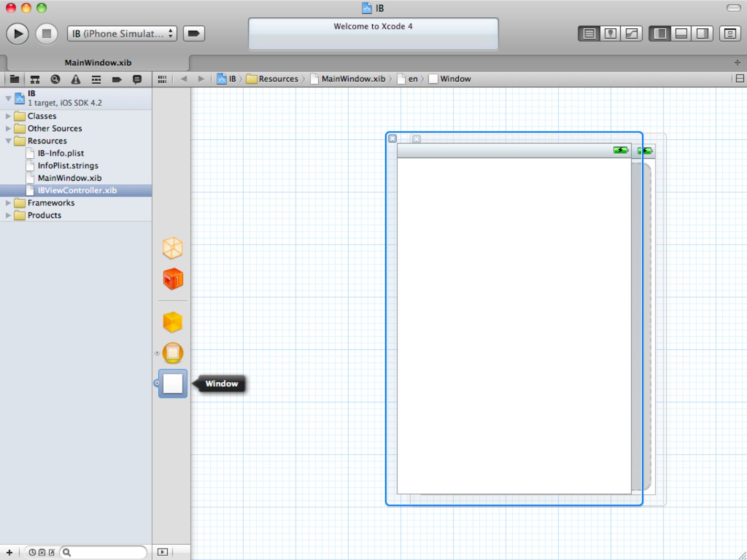Select the App Delegate yellow cube
The image size is (747, 560).
click(x=172, y=322)
